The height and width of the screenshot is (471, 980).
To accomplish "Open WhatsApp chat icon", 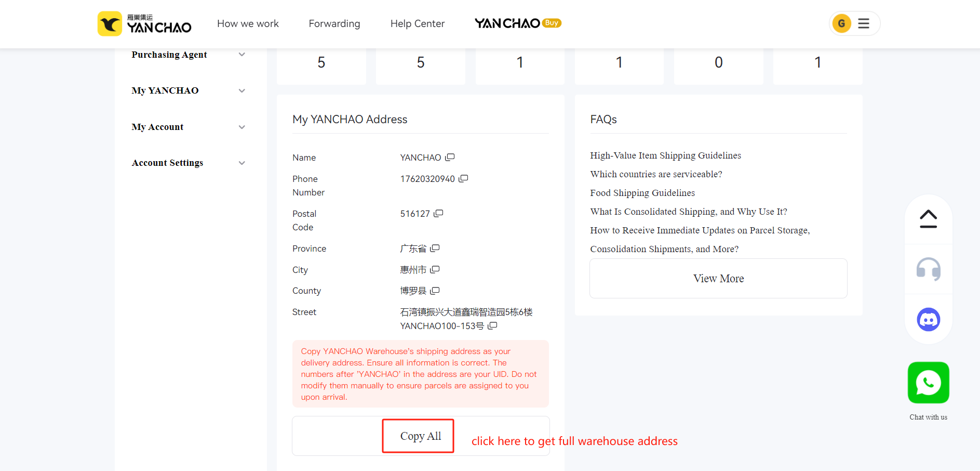I will pos(929,383).
